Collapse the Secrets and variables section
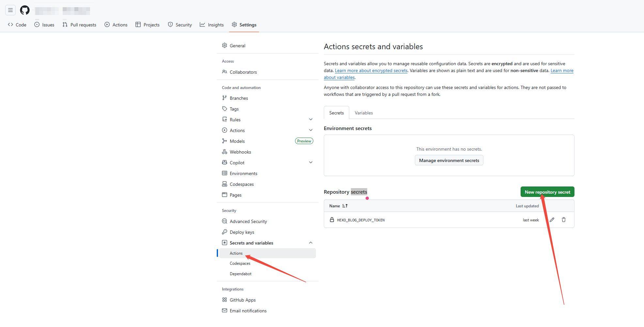The image size is (644, 327). pos(311,243)
